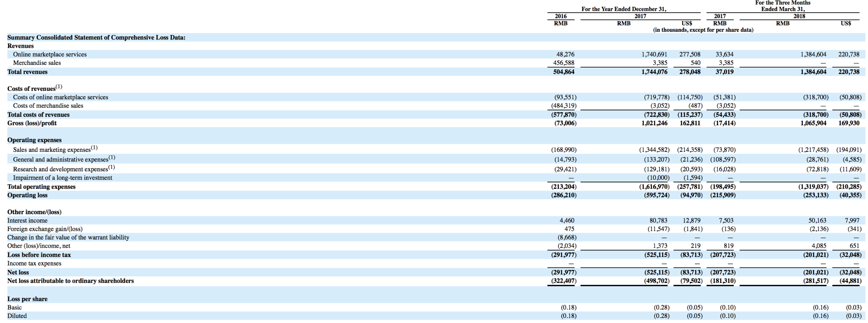Image resolution: width=868 pixels, height=323 pixels.
Task: Click the 1,021,246 gross profit value
Action: (x=654, y=123)
